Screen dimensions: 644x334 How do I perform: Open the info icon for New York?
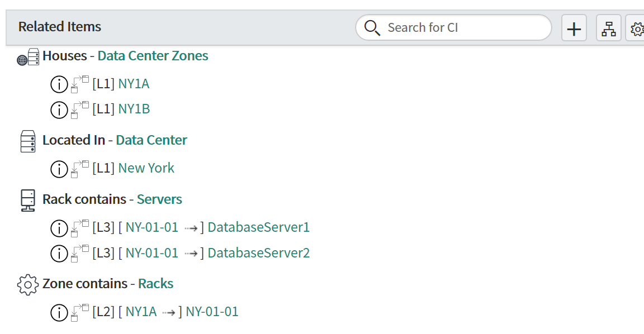59,169
